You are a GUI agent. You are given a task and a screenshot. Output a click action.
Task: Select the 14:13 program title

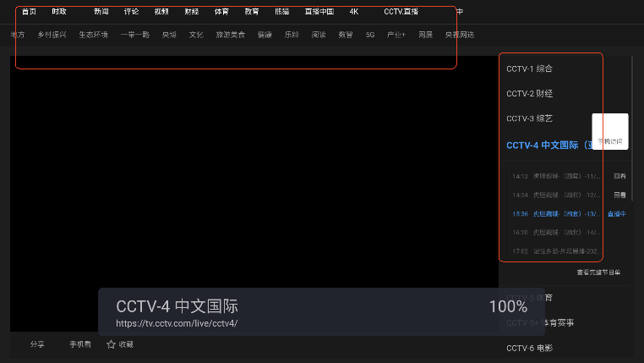(567, 176)
